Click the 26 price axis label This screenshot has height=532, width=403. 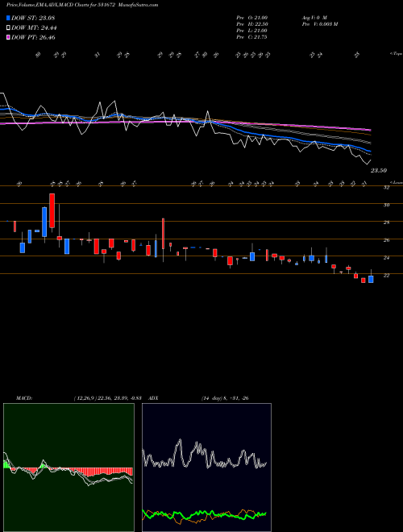pyautogui.click(x=386, y=240)
